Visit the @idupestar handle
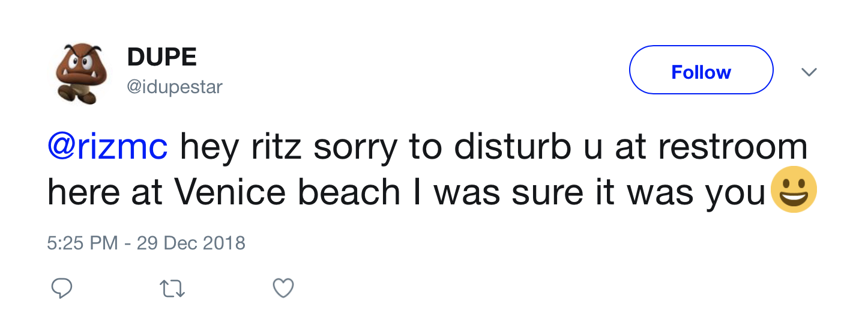The width and height of the screenshot is (868, 327). point(175,87)
